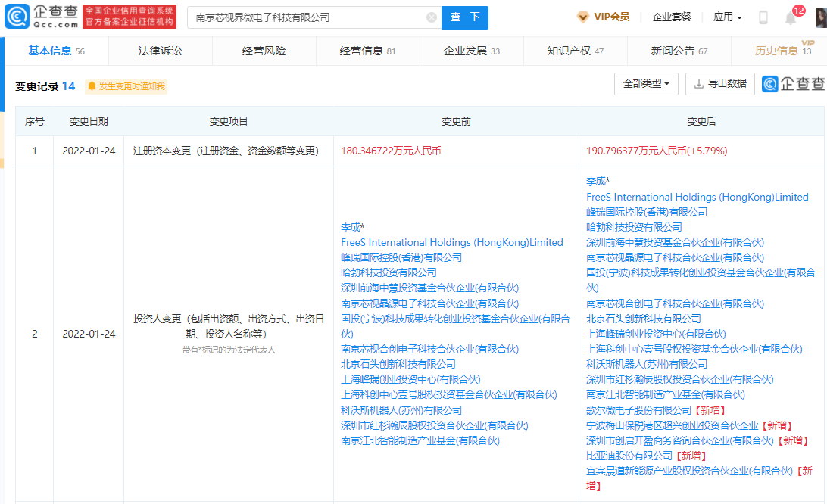
Task: Open 上海峰瑞创业投资中心 under 变更前
Action: coord(411,380)
